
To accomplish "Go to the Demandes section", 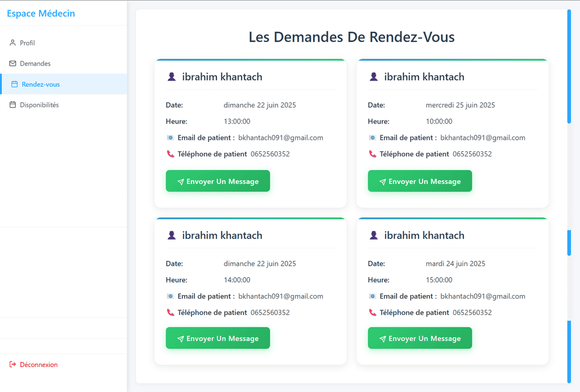I will click(35, 63).
